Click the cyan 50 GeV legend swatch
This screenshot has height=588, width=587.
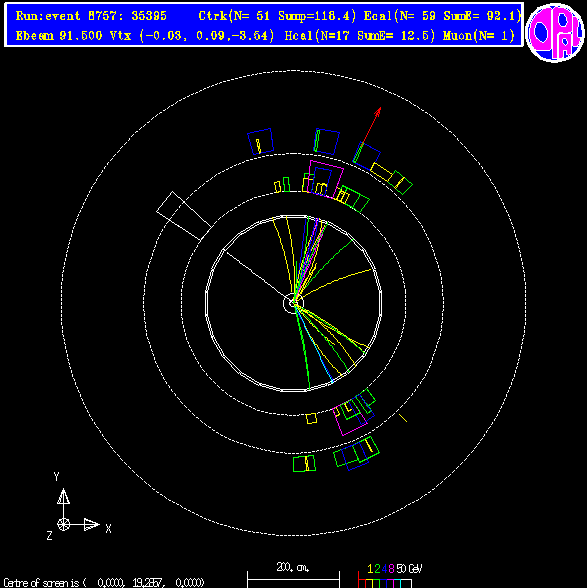pos(397,584)
